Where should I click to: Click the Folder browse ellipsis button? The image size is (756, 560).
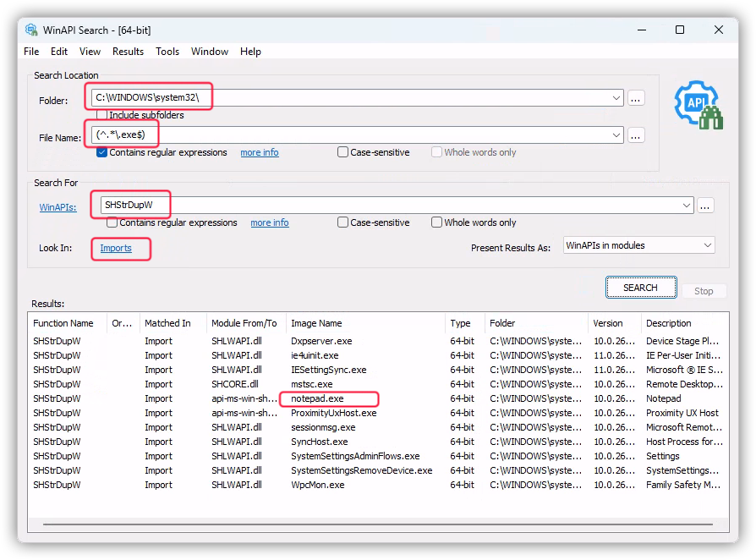point(637,98)
